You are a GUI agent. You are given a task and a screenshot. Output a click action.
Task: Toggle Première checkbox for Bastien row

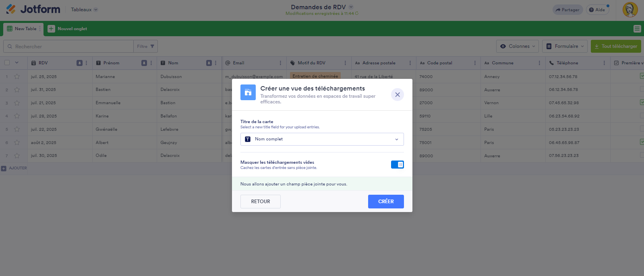tap(642, 89)
